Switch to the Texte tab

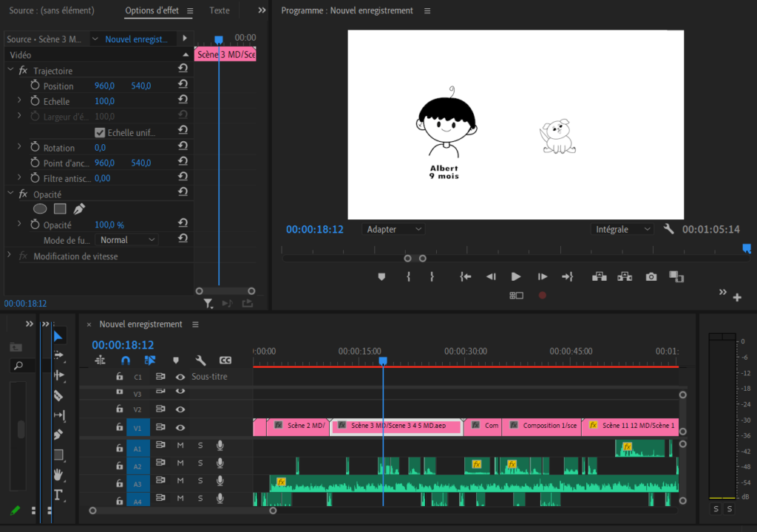(219, 11)
